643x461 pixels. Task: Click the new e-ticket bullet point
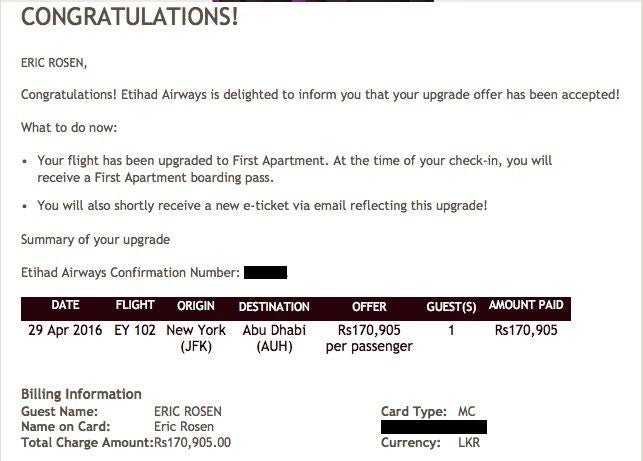click(262, 205)
